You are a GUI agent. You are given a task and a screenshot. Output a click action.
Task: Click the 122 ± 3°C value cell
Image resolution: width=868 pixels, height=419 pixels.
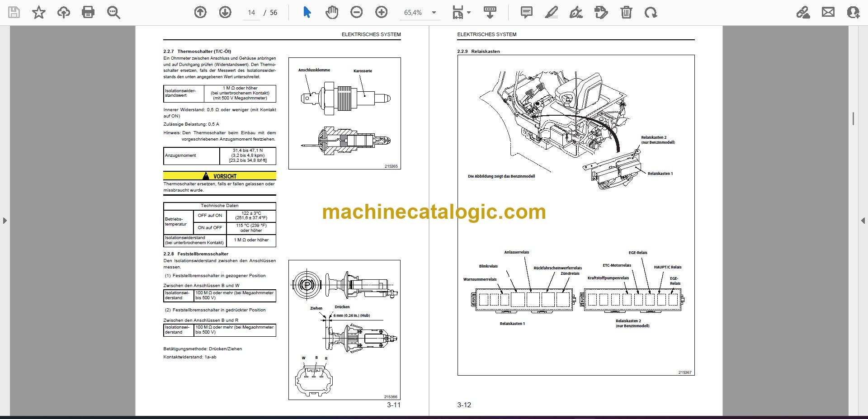(x=251, y=216)
